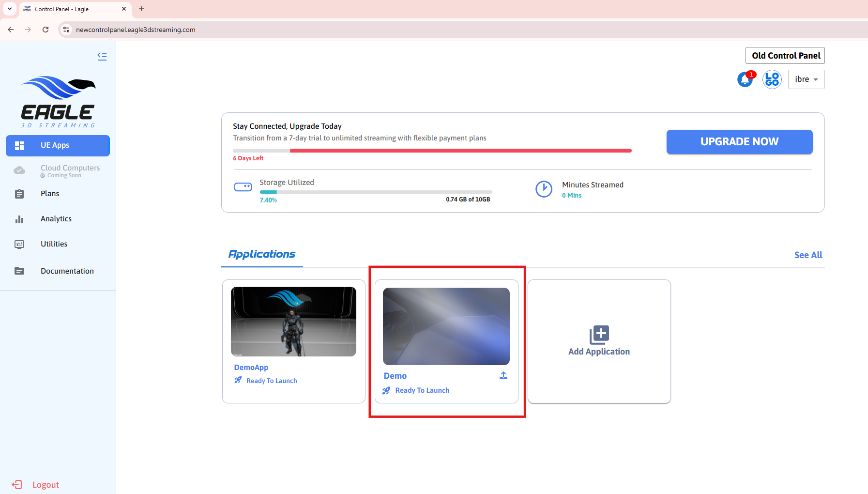This screenshot has height=494, width=868.
Task: Click the Add Application plus icon
Action: pos(599,335)
